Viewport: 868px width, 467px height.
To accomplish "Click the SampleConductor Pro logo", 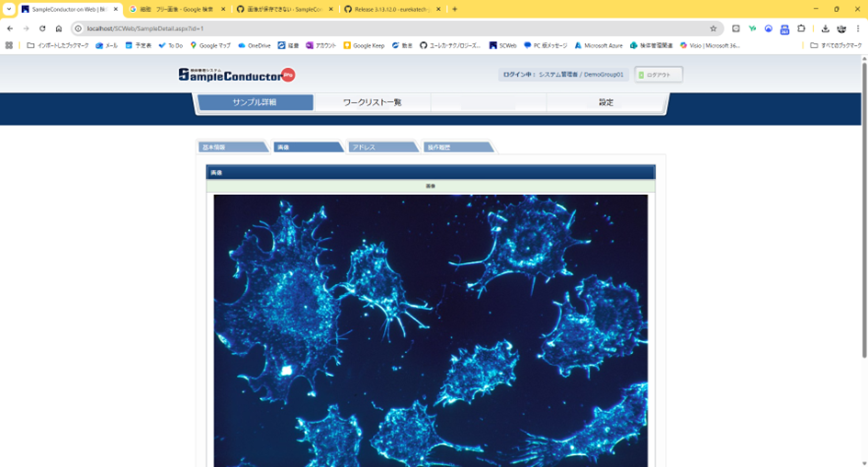I will [x=236, y=74].
